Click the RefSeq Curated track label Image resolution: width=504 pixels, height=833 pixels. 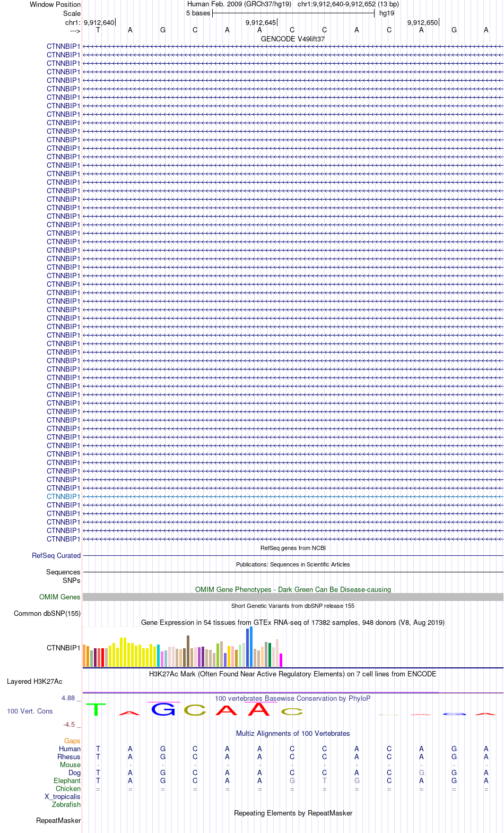[56, 555]
